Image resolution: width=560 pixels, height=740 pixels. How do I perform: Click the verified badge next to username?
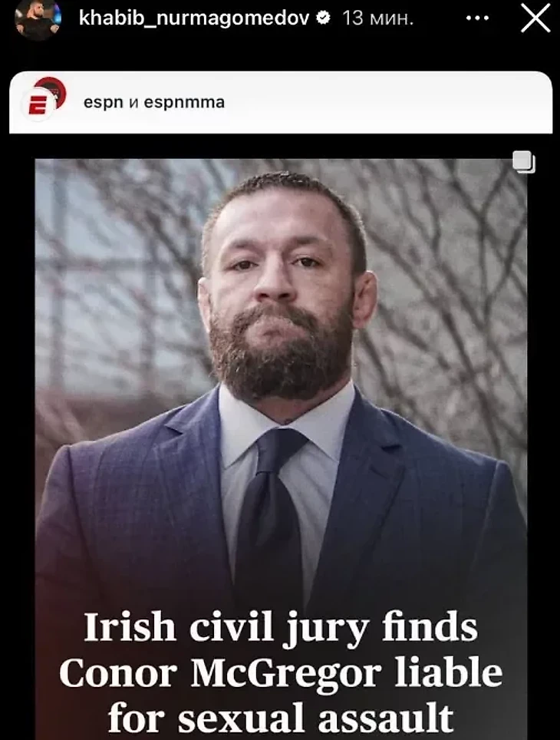coord(323,18)
